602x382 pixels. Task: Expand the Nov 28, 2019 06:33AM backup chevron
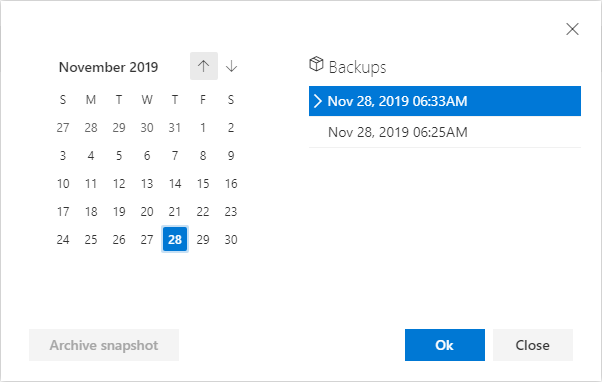(x=318, y=101)
